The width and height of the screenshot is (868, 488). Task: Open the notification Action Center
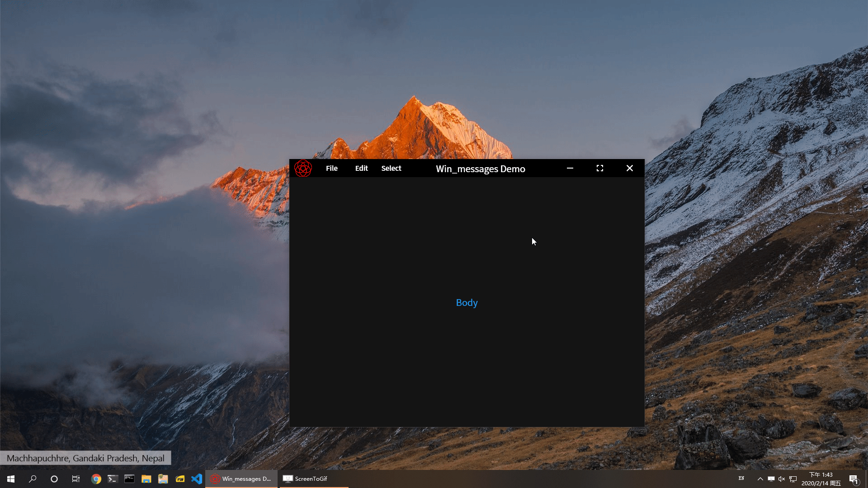coord(854,479)
